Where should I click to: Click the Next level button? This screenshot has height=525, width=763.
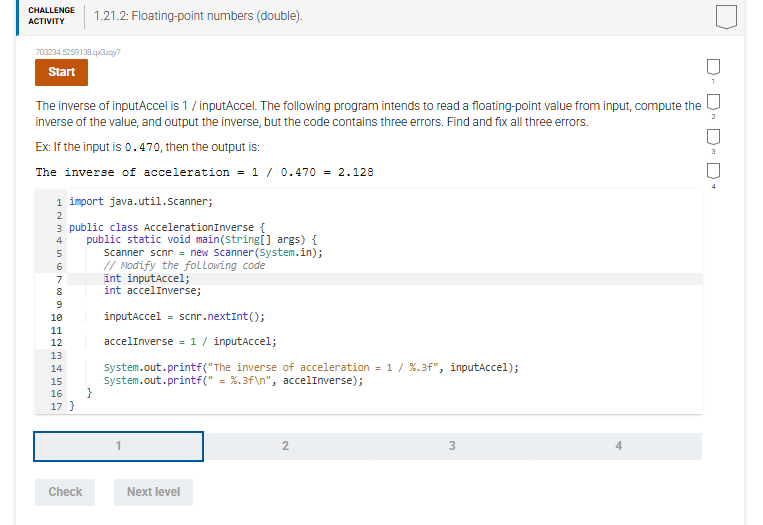(153, 492)
